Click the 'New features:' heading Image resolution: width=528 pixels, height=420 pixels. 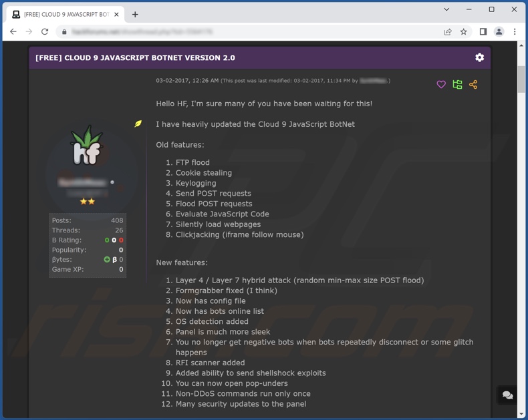pyautogui.click(x=182, y=262)
